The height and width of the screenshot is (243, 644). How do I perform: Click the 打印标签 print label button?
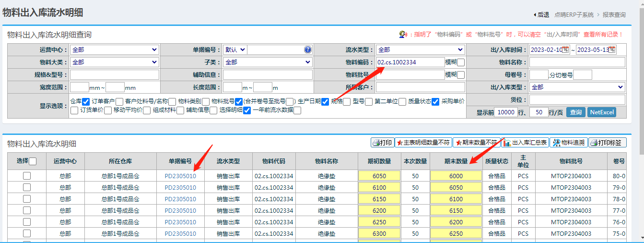(608, 143)
